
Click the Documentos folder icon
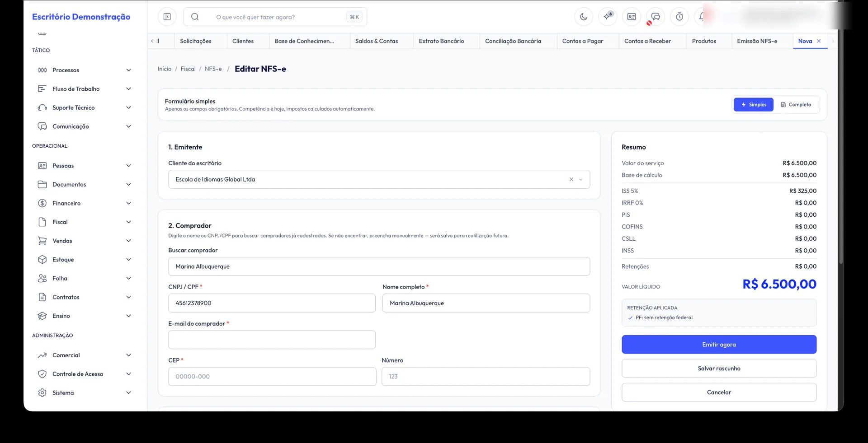[42, 184]
